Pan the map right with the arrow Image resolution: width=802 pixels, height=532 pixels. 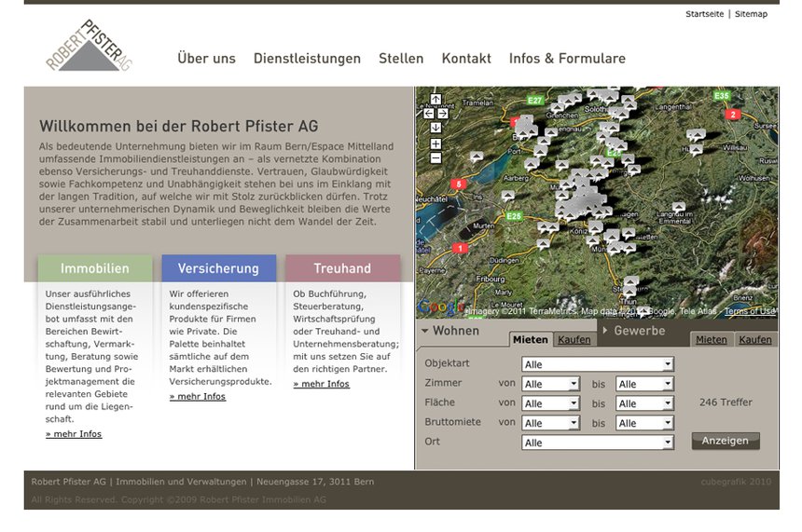443,114
